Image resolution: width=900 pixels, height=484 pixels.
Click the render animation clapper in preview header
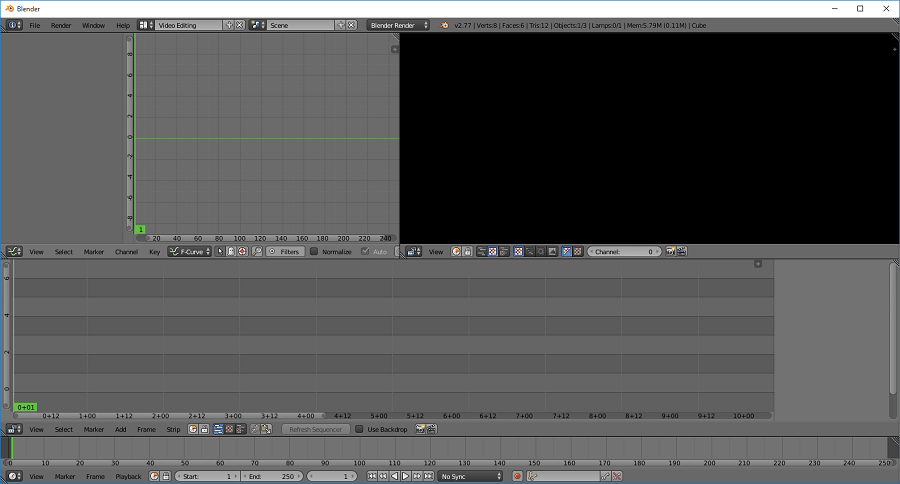[681, 251]
